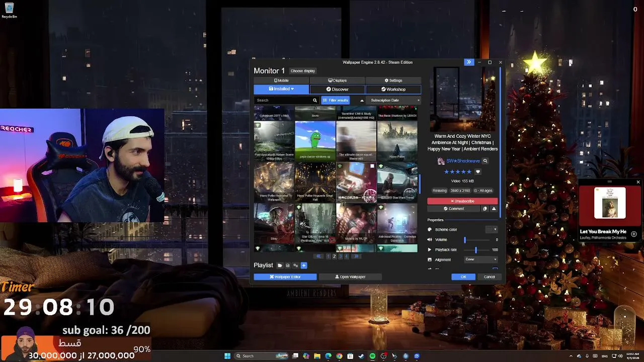Image resolution: width=644 pixels, height=362 pixels.
Task: Search the author SW★Shockwave's other wallpapers
Action: click(x=485, y=161)
